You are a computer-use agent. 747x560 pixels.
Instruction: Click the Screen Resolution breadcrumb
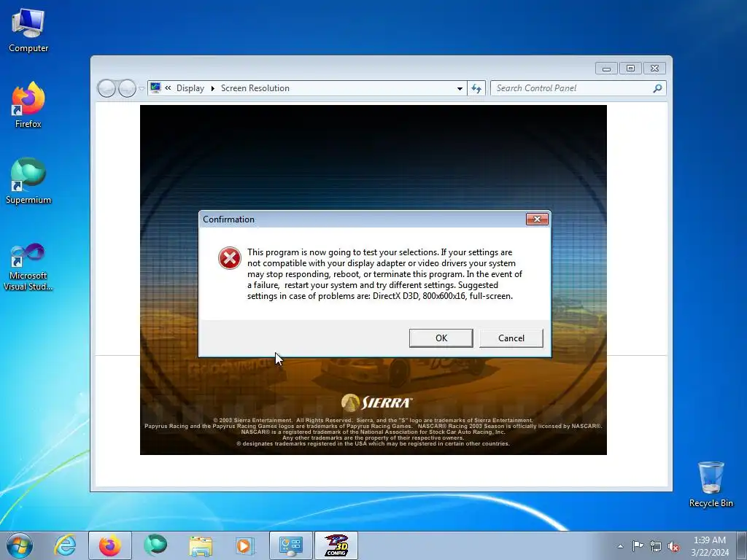255,88
